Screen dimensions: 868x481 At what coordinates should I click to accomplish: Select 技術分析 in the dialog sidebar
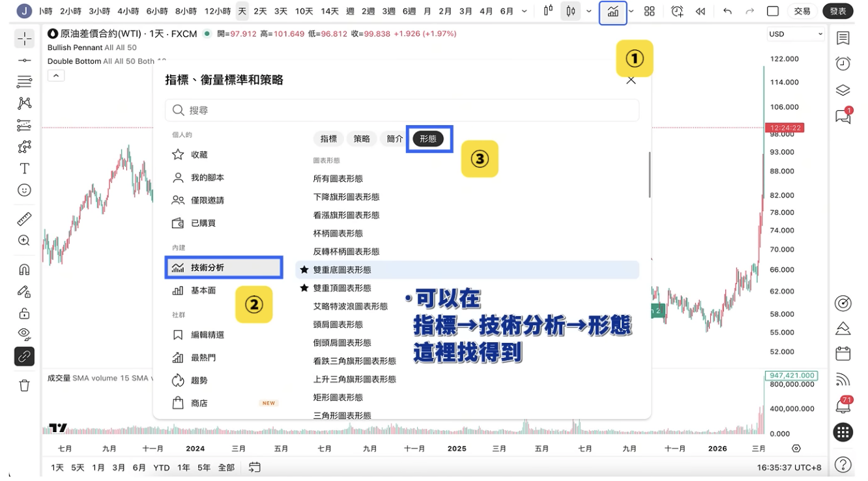[224, 267]
